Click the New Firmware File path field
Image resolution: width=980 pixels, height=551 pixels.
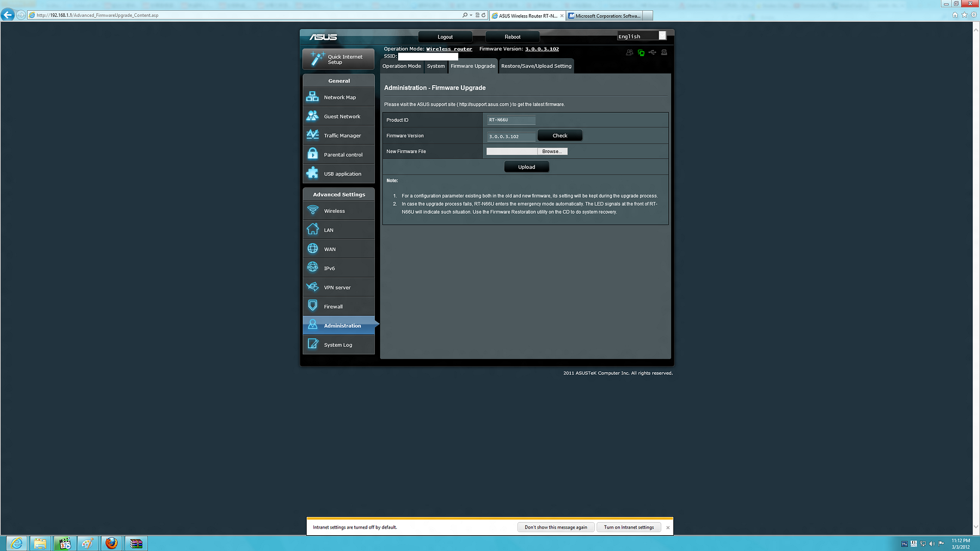coord(511,152)
